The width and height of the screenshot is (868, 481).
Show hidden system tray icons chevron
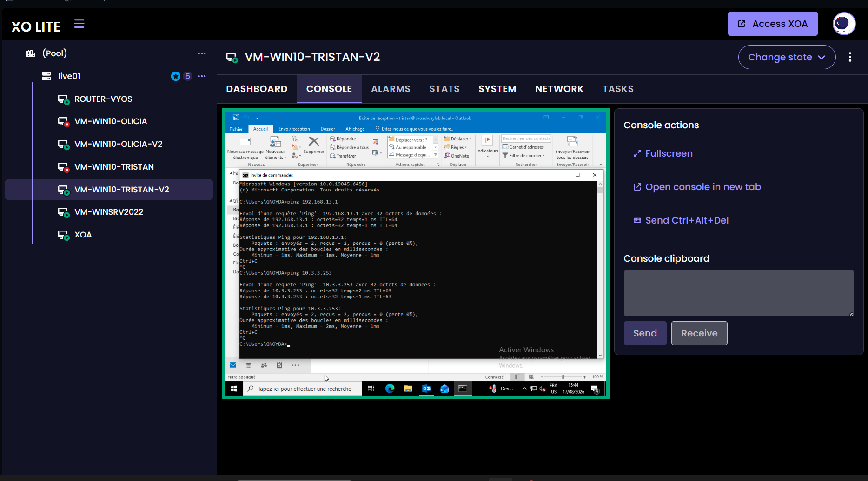(x=524, y=389)
